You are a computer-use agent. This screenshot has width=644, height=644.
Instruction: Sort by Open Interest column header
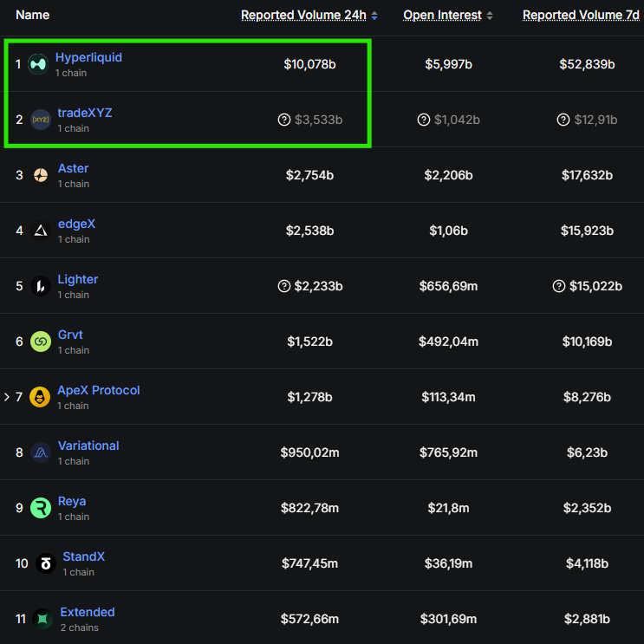coord(442,16)
